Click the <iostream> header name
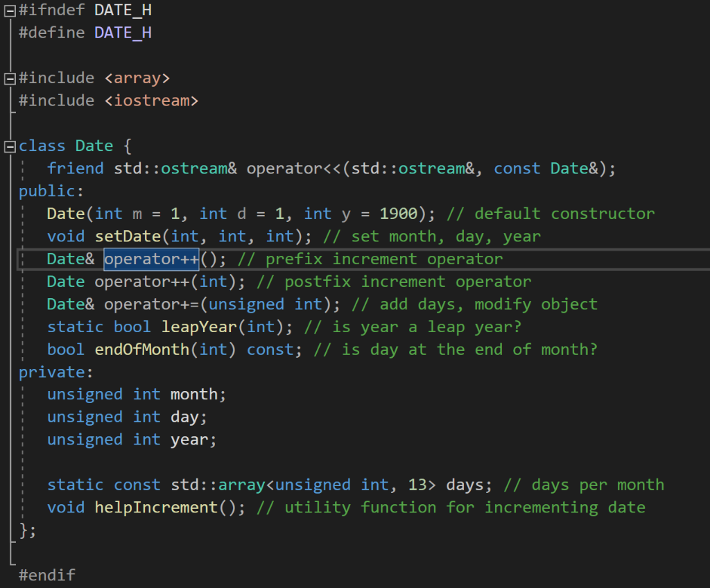 point(151,100)
